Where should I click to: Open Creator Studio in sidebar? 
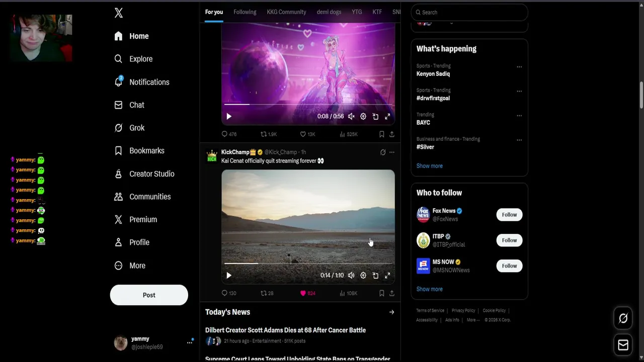[x=144, y=174]
